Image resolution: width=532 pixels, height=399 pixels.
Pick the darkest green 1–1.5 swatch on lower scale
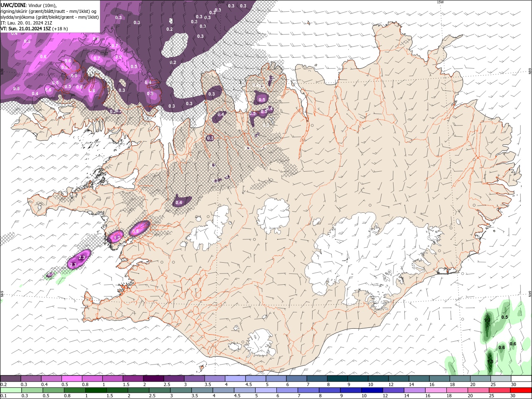coord(96,390)
